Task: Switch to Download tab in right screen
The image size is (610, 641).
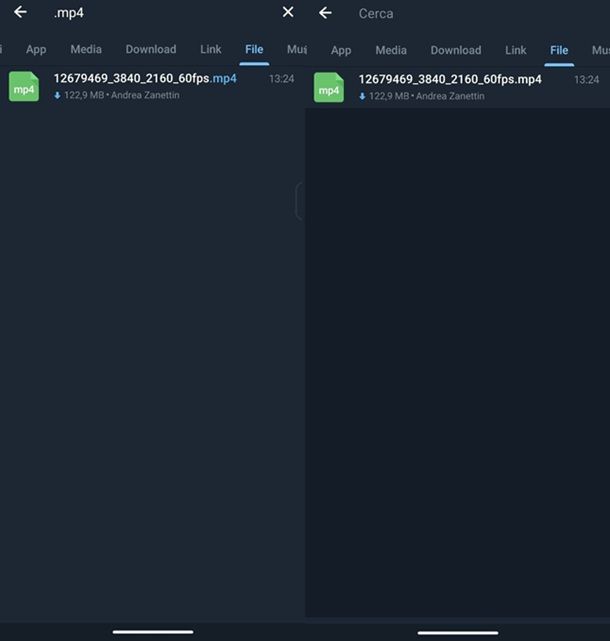Action: pos(456,50)
